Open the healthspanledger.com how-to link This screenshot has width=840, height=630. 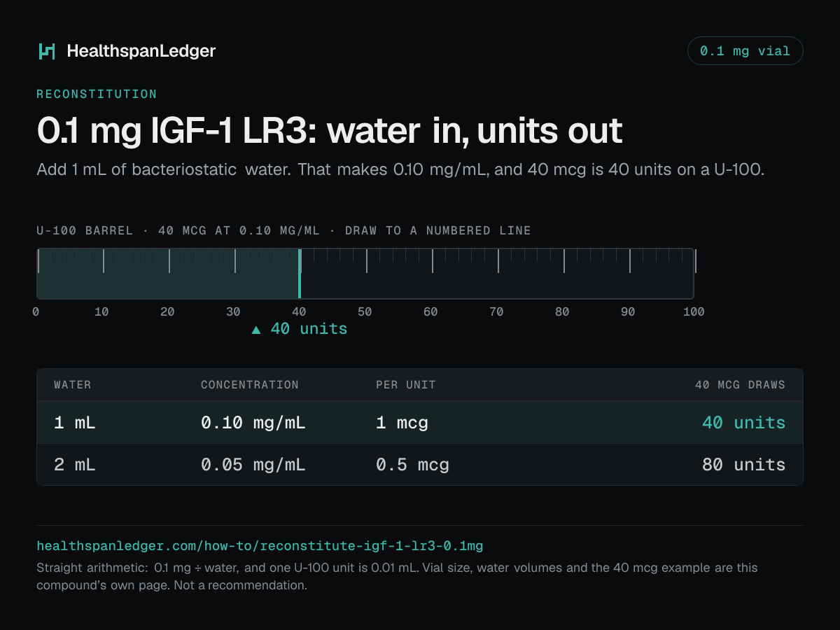point(260,545)
